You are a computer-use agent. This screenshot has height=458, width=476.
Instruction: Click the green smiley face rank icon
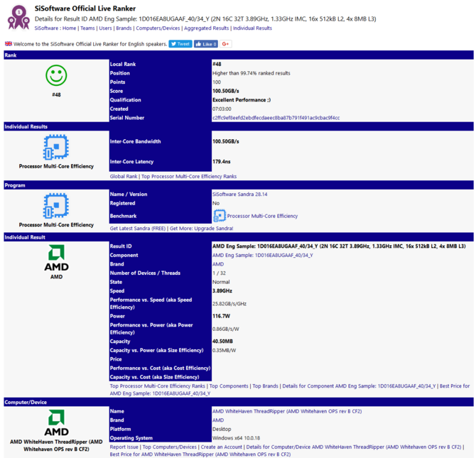[x=56, y=75]
